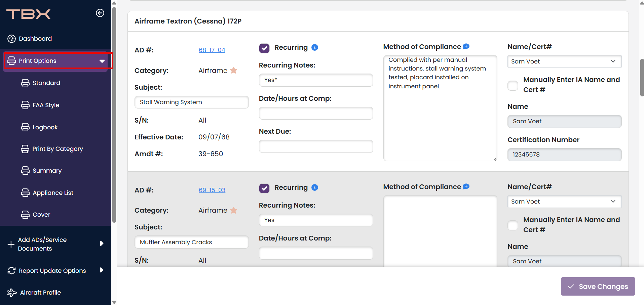This screenshot has height=305, width=644.
Task: Click the Recurring info icon for AD 68-17-04
Action: (x=315, y=47)
